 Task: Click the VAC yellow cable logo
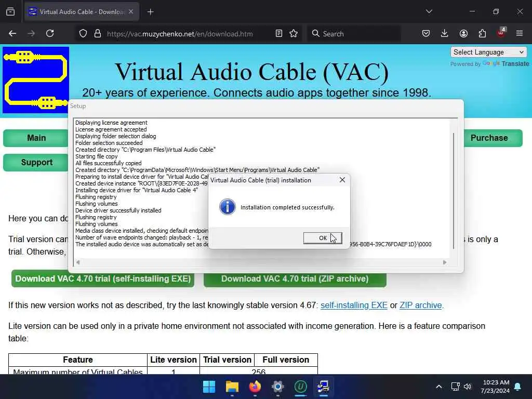[36, 79]
